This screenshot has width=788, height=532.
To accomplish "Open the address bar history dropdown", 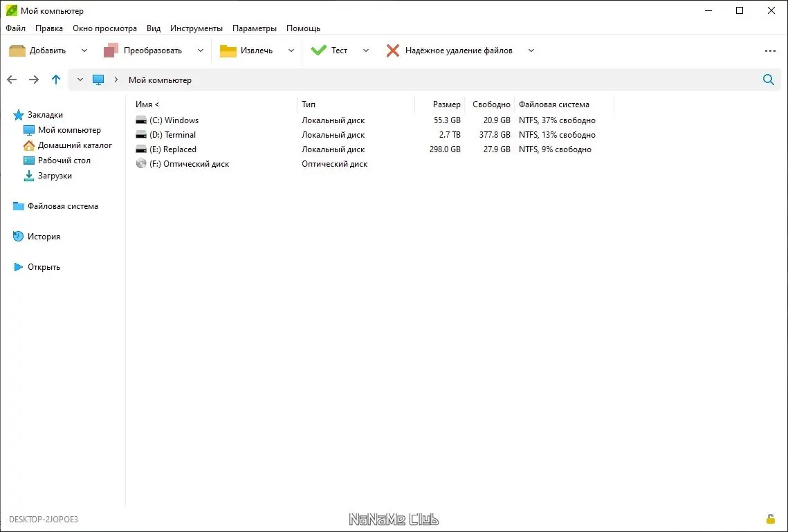I will (x=80, y=80).
